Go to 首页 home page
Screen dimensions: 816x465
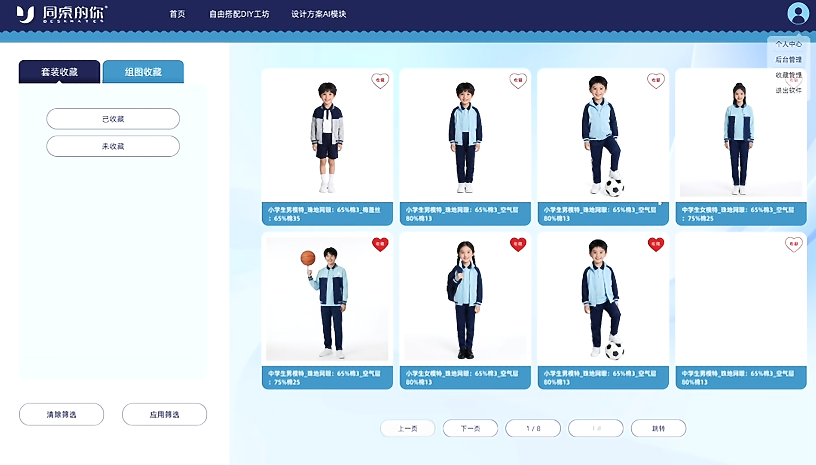tap(177, 14)
